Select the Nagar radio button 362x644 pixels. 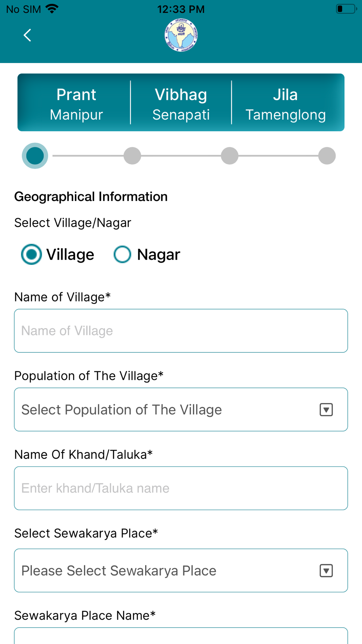[122, 254]
